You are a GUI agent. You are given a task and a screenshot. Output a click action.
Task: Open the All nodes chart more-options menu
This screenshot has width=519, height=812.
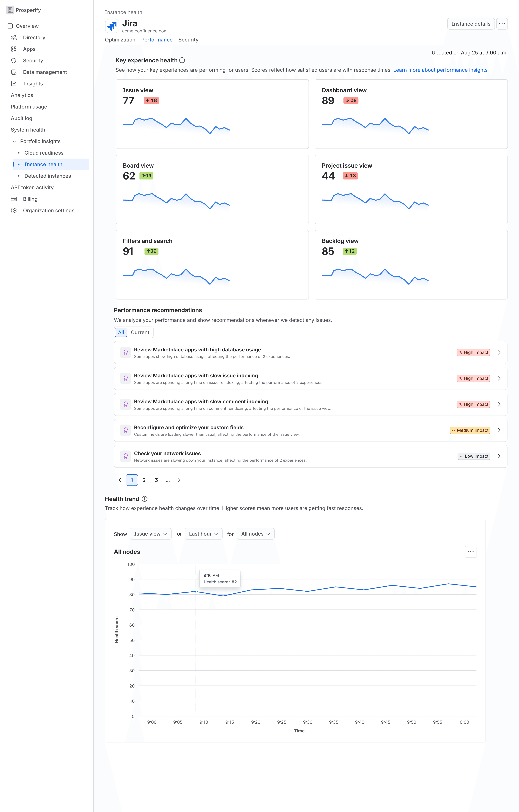470,552
